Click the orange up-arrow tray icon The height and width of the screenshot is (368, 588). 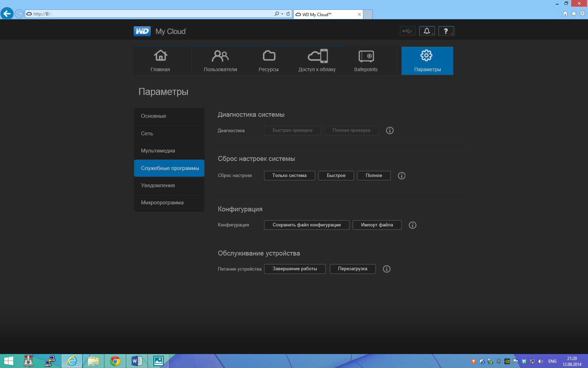[x=474, y=361]
